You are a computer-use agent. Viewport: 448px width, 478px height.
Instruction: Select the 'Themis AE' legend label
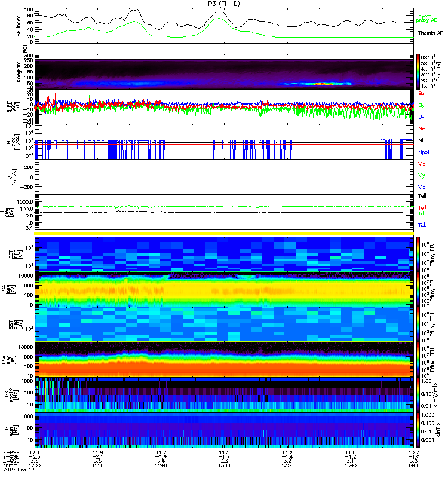[x=430, y=33]
